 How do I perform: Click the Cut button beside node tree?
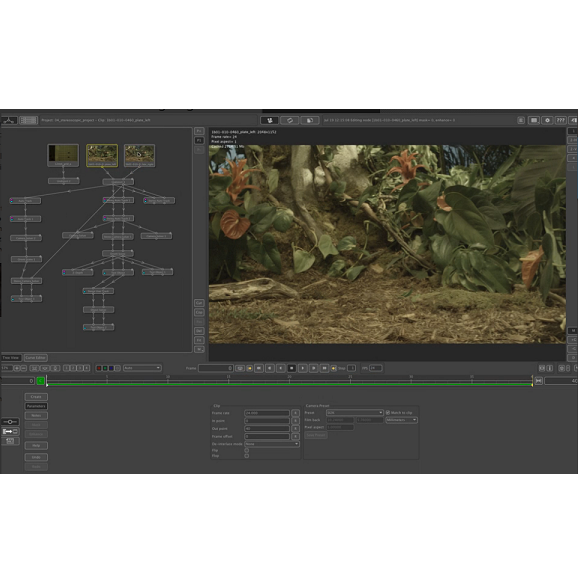point(199,303)
